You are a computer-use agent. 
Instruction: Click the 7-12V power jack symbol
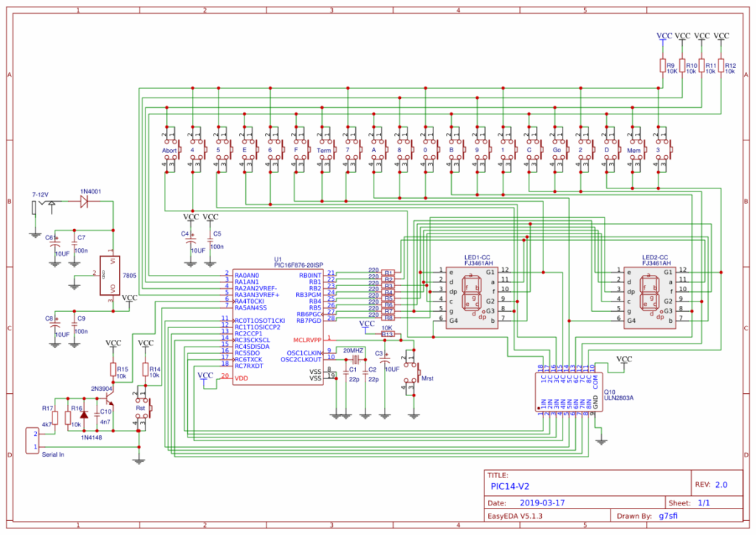click(43, 205)
